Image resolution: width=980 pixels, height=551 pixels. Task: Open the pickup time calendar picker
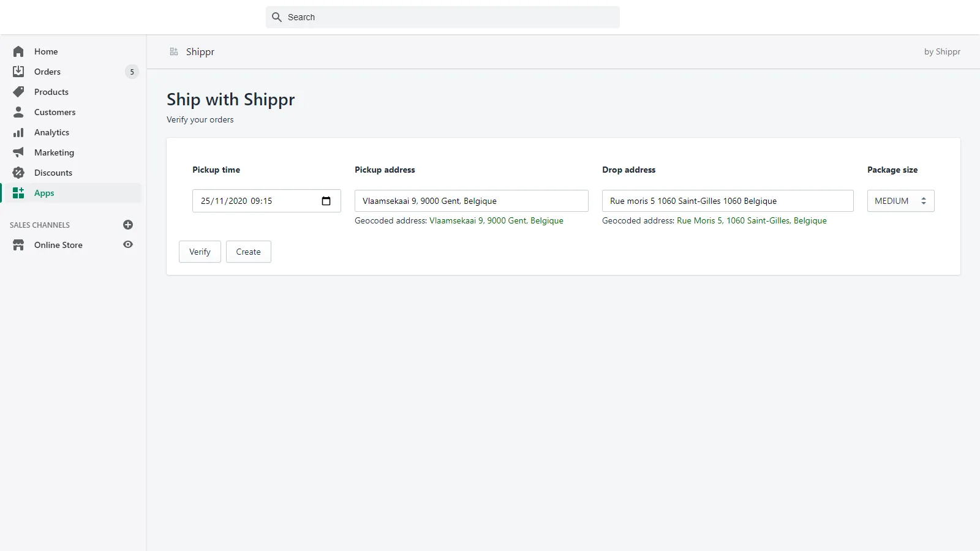click(x=326, y=201)
